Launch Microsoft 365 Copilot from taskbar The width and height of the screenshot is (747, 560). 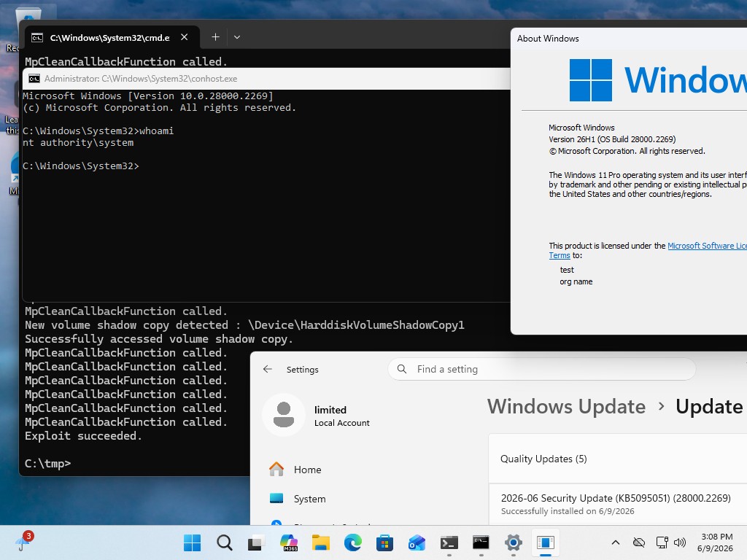click(x=288, y=542)
